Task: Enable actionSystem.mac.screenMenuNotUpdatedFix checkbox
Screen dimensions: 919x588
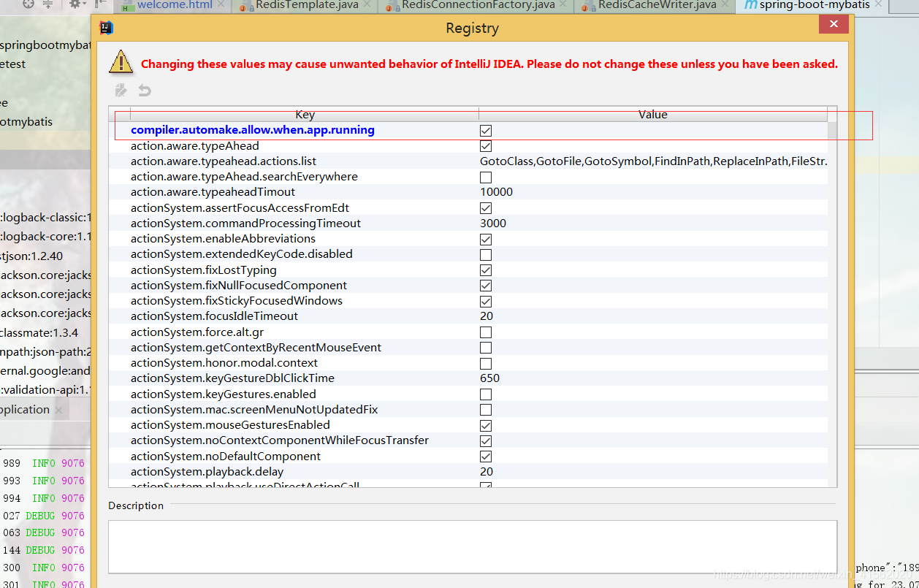Action: tap(486, 410)
